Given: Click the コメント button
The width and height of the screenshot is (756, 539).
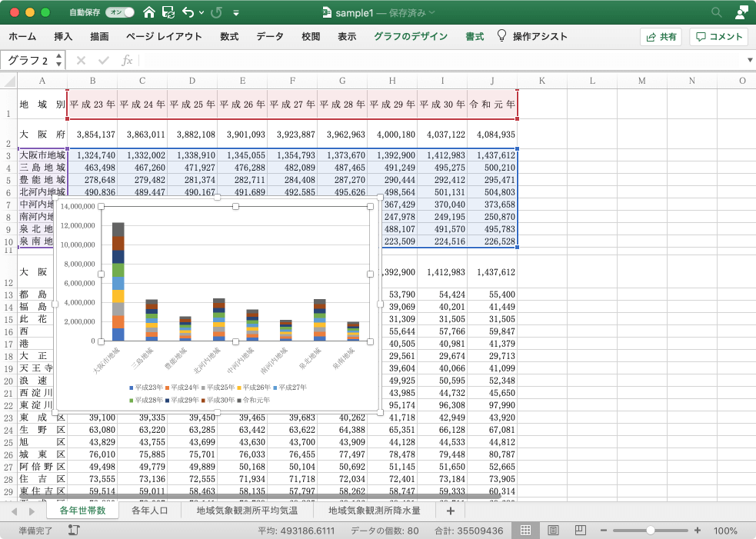Looking at the screenshot, I should pos(719,36).
